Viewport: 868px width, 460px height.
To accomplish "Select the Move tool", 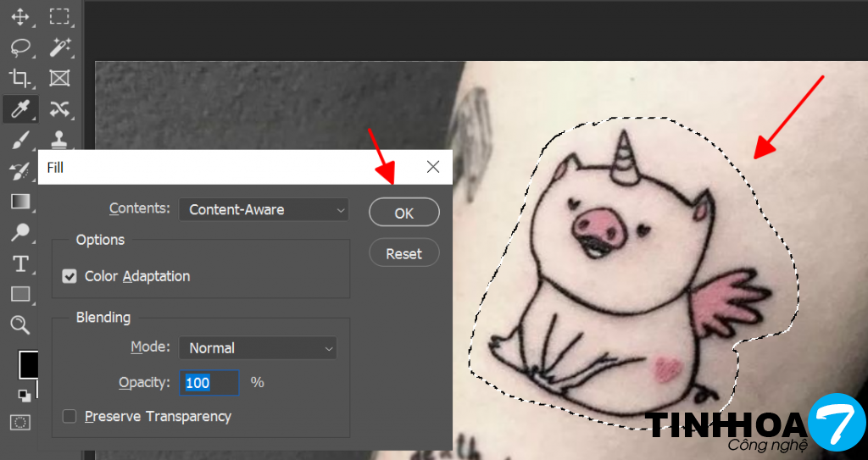I will point(20,17).
